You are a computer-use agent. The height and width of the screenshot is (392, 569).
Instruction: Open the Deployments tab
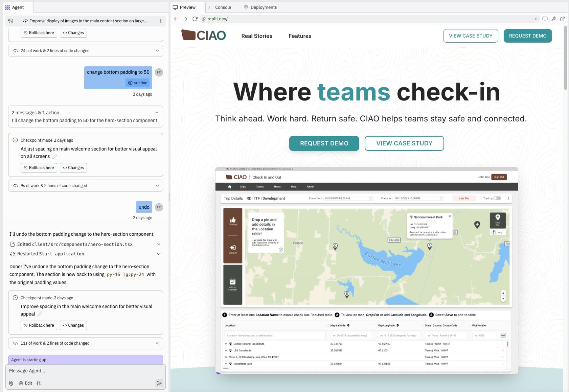[x=264, y=7]
